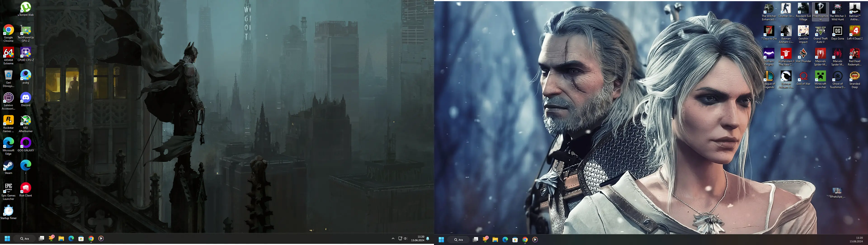The width and height of the screenshot is (868, 245).
Task: Select the 7 Days to Die shortcut
Action: pyautogui.click(x=769, y=33)
